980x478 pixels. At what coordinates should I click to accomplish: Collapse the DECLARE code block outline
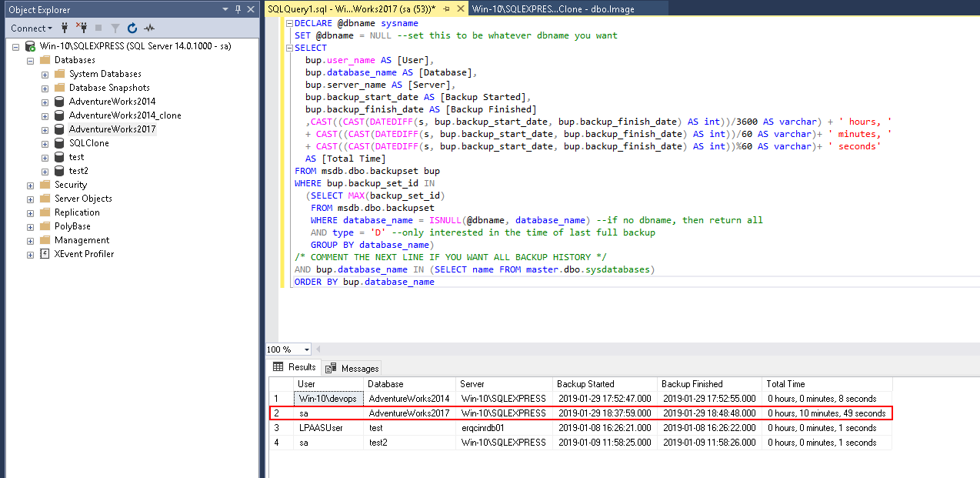click(288, 23)
